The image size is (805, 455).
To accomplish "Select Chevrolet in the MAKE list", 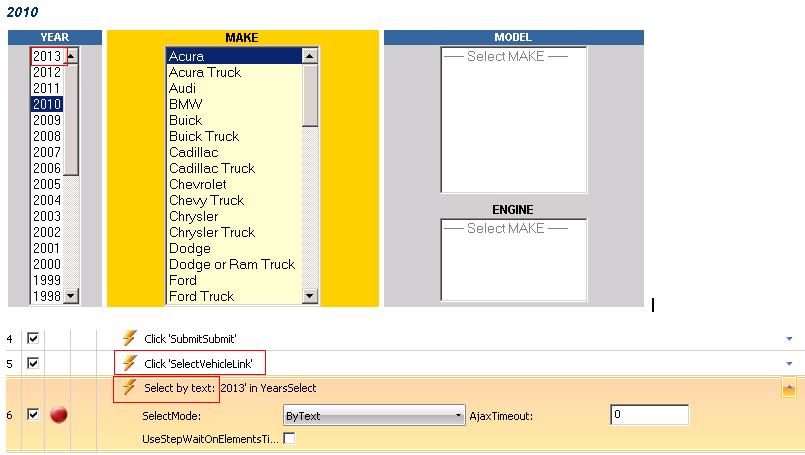I will click(x=198, y=184).
